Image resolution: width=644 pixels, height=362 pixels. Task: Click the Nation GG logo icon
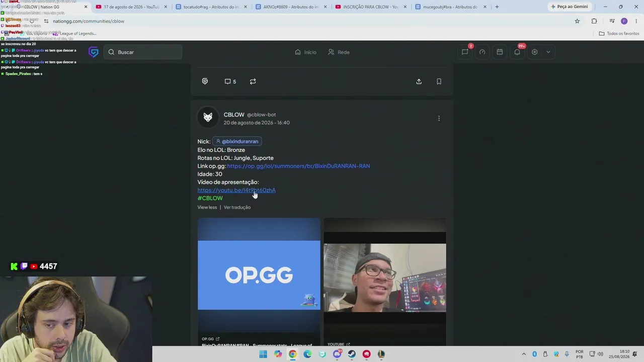pos(93,52)
